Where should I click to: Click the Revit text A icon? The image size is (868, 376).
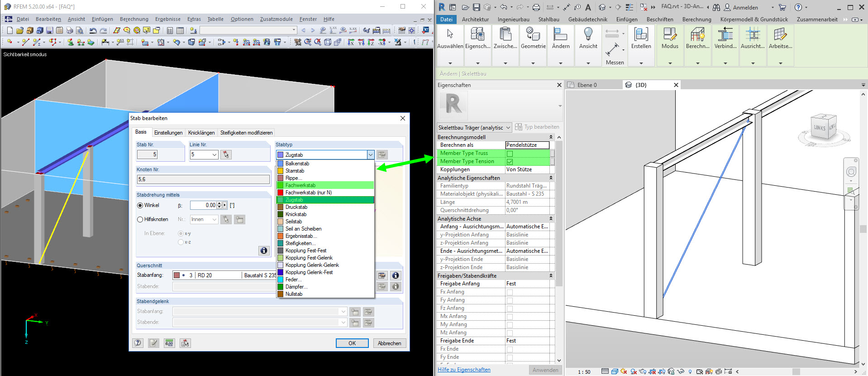coord(588,7)
